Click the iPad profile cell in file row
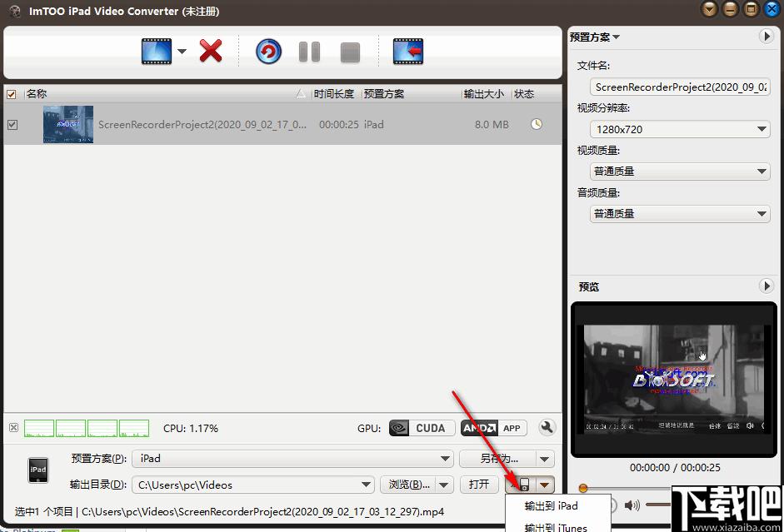 (374, 124)
